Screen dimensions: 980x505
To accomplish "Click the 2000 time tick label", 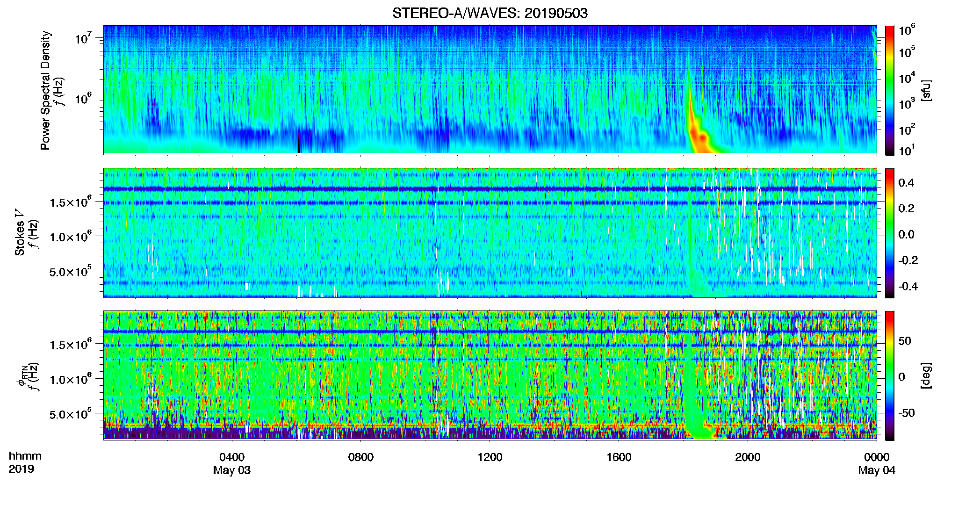I will click(748, 457).
